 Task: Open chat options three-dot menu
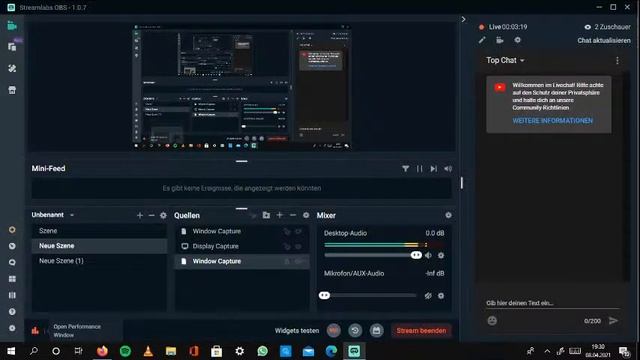617,60
